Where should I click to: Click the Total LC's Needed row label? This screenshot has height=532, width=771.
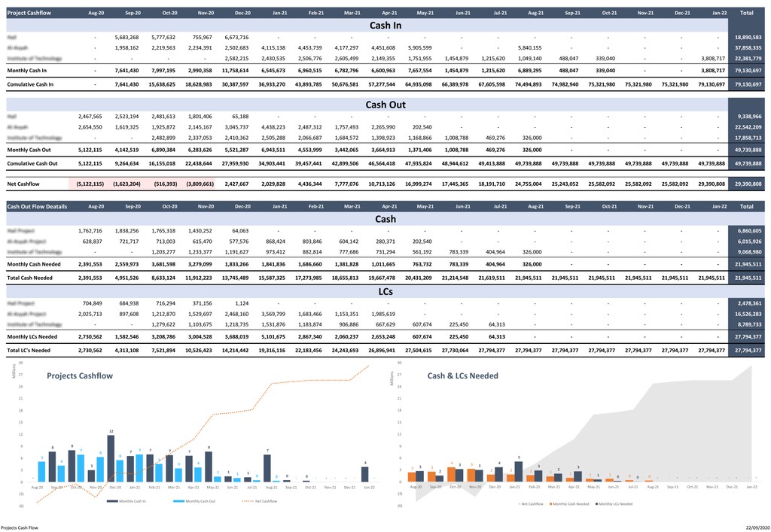29,351
